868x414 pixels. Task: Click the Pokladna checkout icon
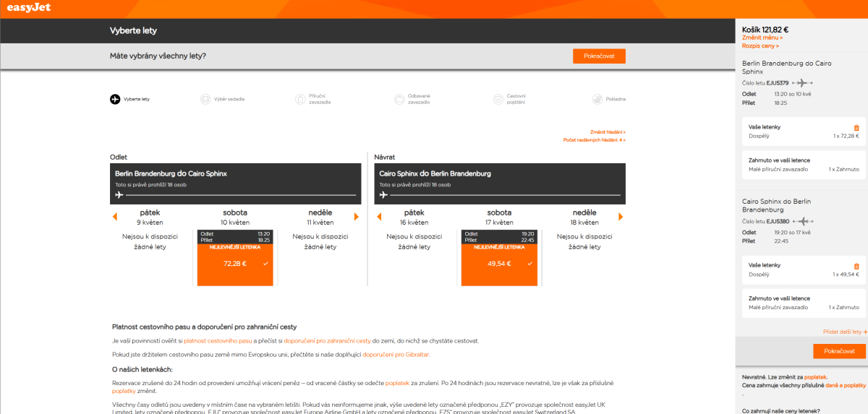(597, 99)
